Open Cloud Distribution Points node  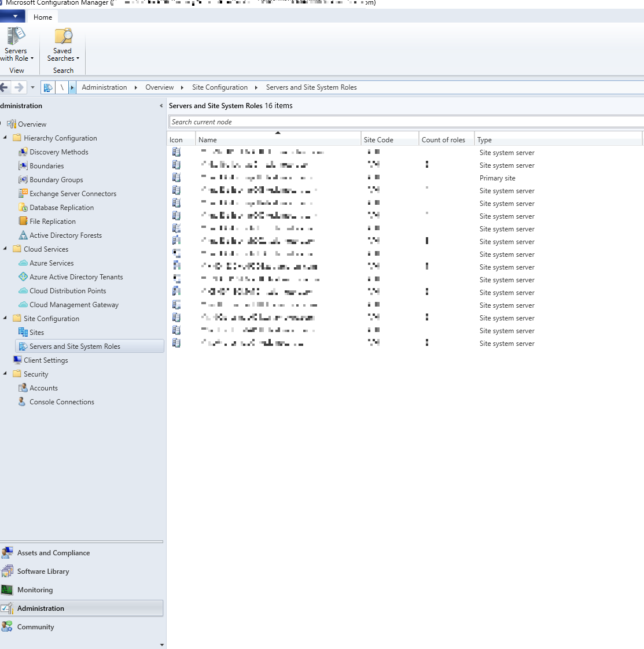[68, 290]
